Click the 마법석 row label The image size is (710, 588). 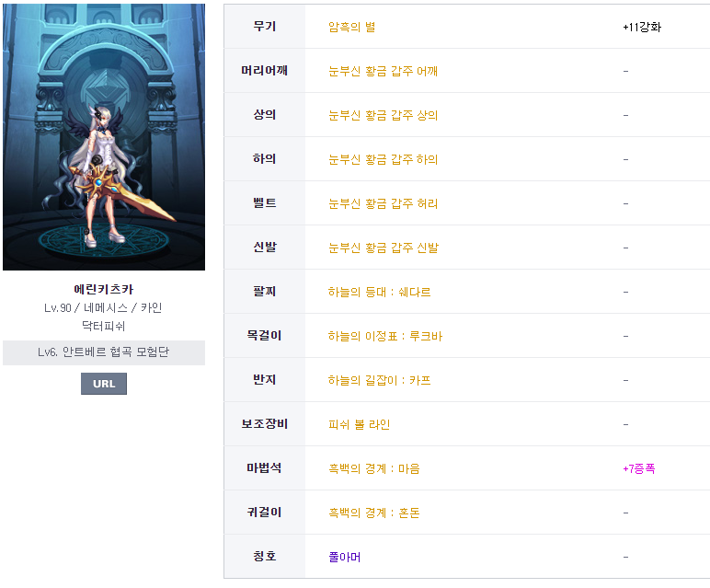(x=265, y=468)
